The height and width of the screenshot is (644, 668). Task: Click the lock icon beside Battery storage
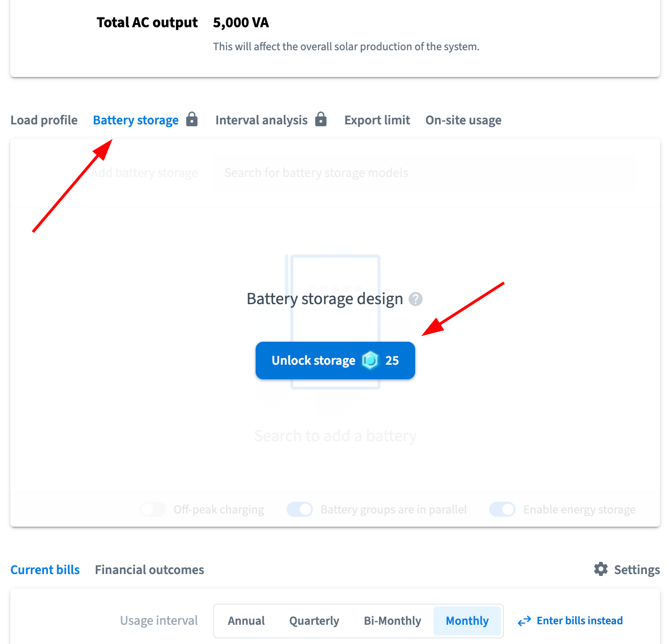(x=192, y=119)
